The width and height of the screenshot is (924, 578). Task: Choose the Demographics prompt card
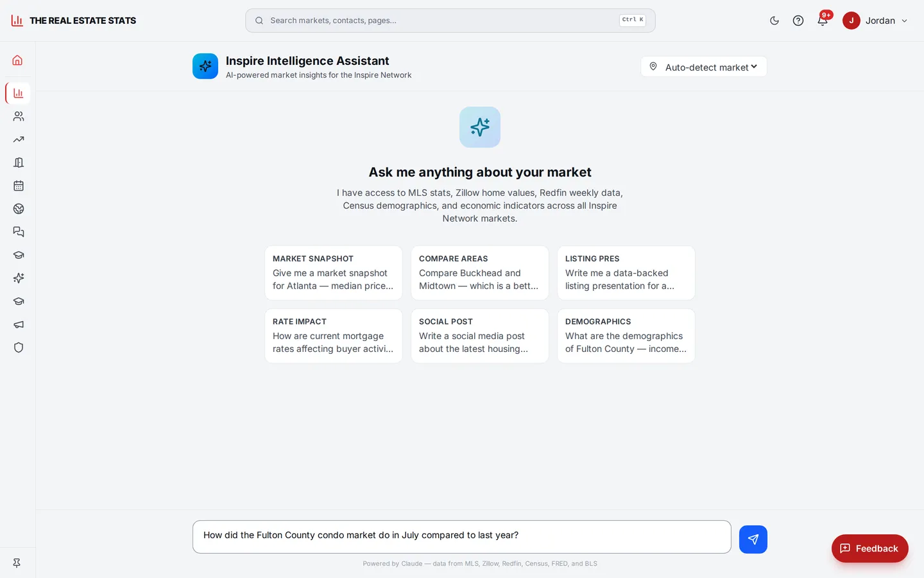pyautogui.click(x=626, y=336)
